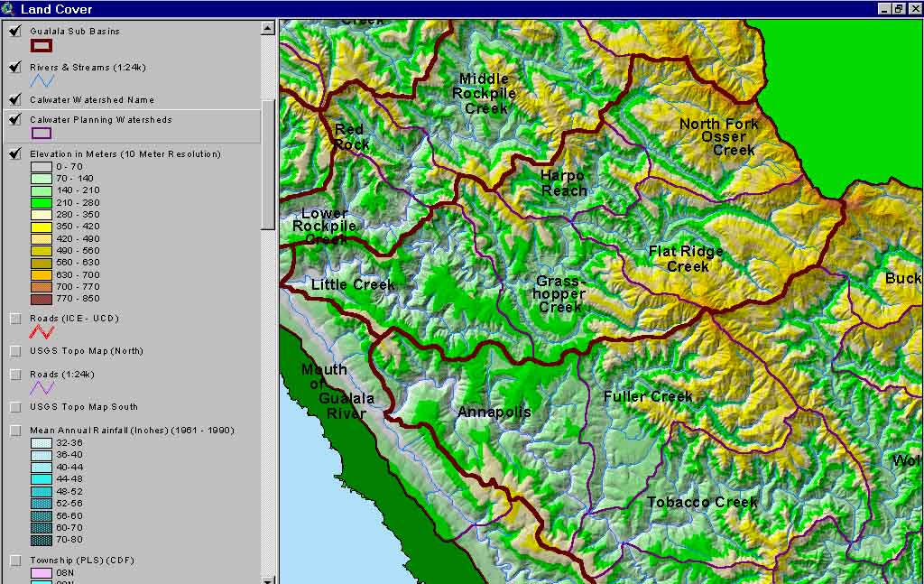Select the 350 - 420 elevation swatch
924x584 pixels.
(x=42, y=227)
